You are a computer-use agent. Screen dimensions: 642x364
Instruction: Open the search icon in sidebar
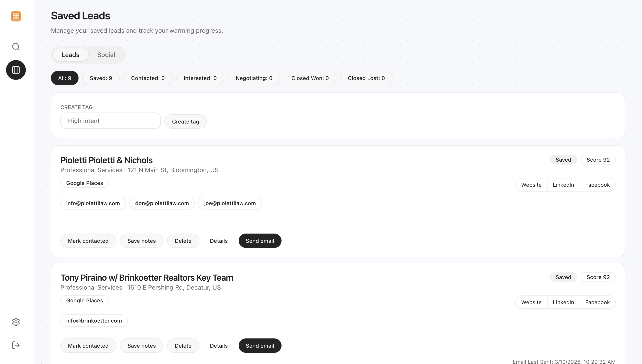(16, 46)
